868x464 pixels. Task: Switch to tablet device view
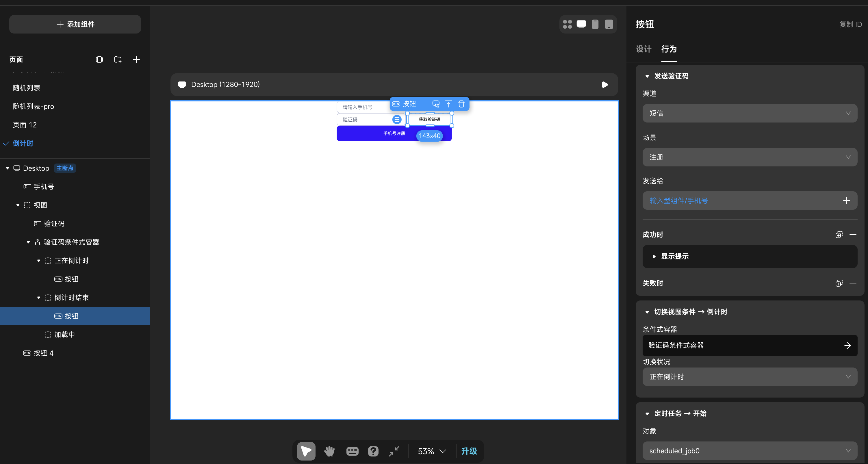click(609, 24)
